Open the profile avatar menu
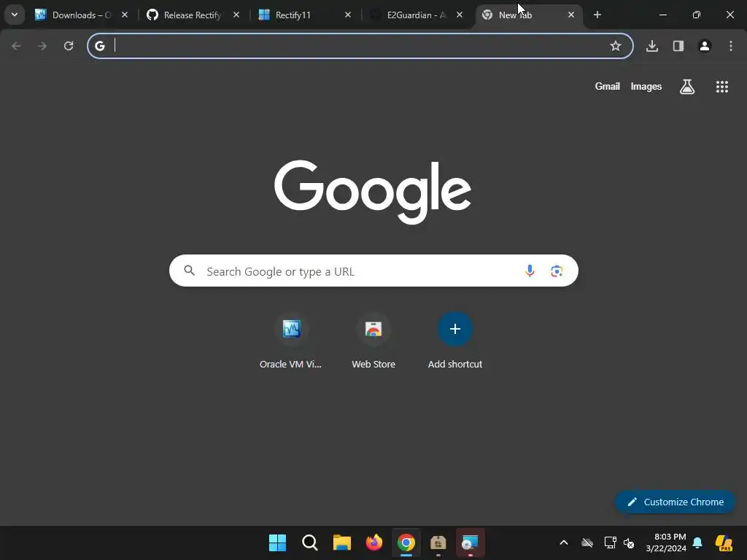 pos(705,46)
